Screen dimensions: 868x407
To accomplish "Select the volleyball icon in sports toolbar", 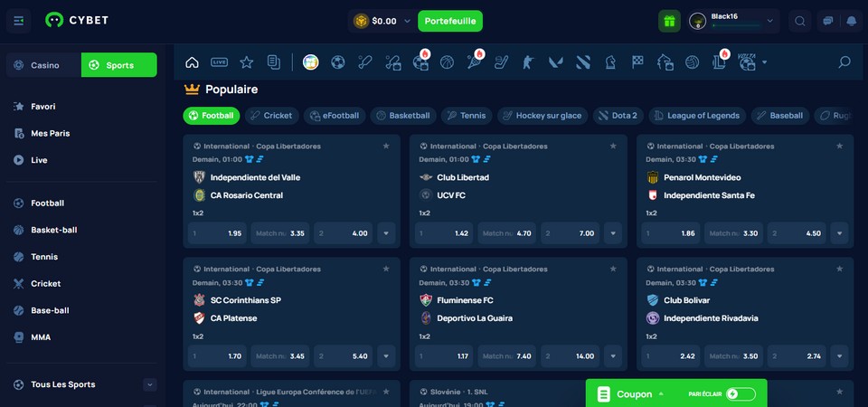I will click(x=692, y=62).
